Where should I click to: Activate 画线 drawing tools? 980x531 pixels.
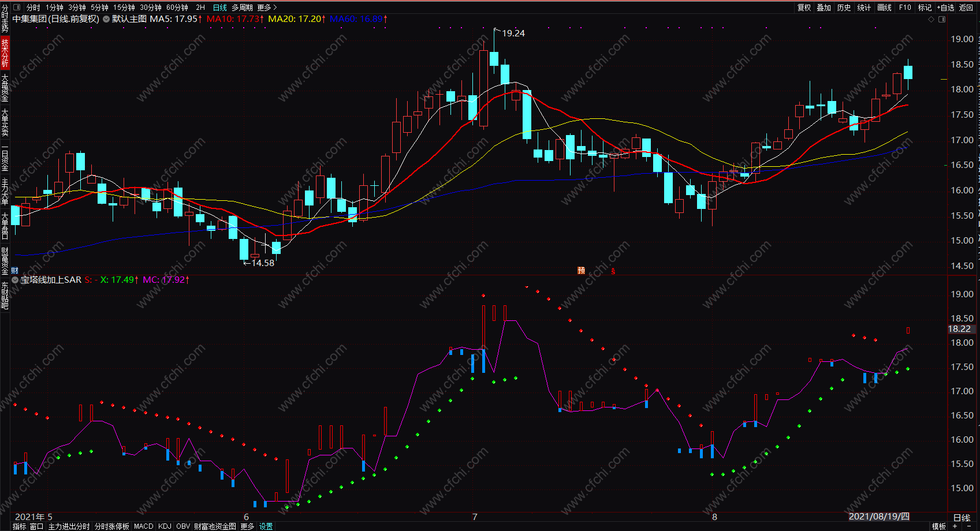tap(885, 8)
